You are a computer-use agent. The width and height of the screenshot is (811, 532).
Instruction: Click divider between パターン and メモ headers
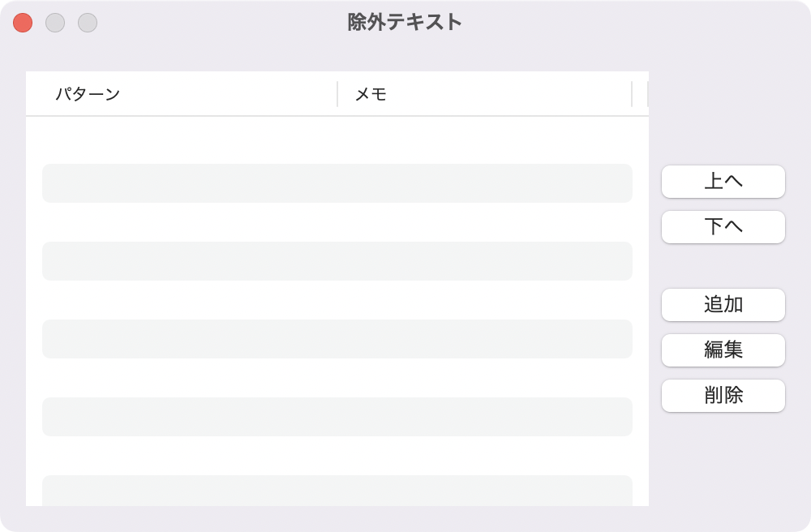click(337, 93)
